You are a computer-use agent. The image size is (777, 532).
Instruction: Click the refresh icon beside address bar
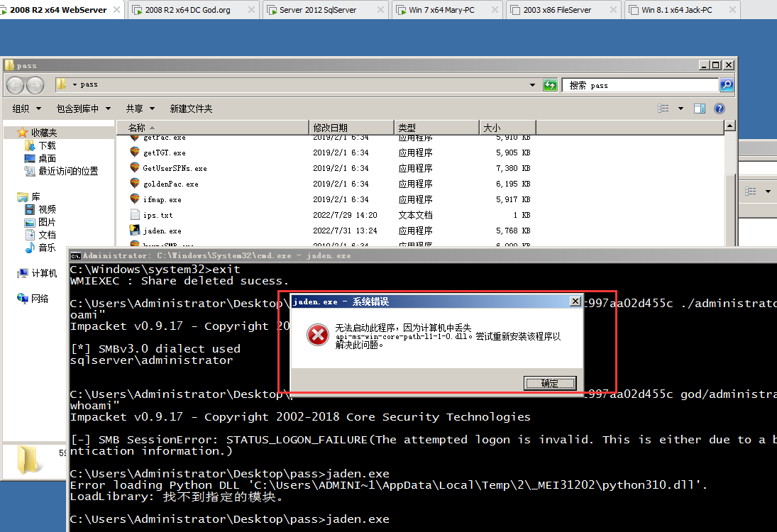550,85
